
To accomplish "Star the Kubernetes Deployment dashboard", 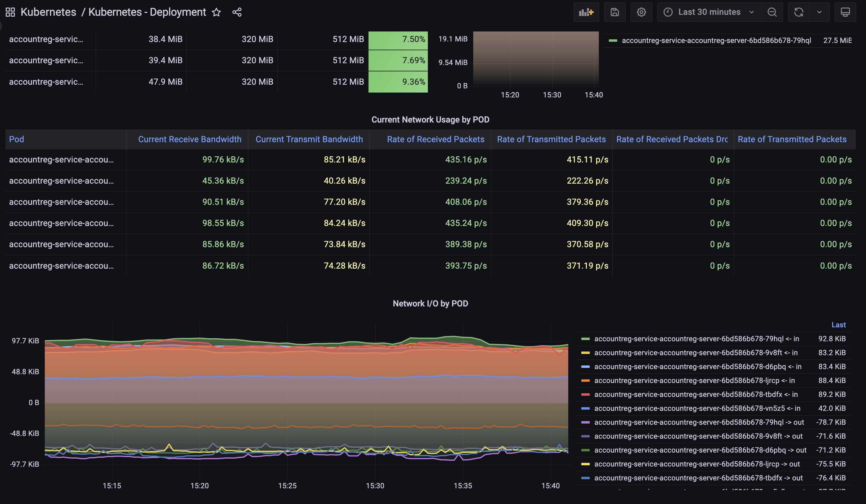I will (216, 12).
